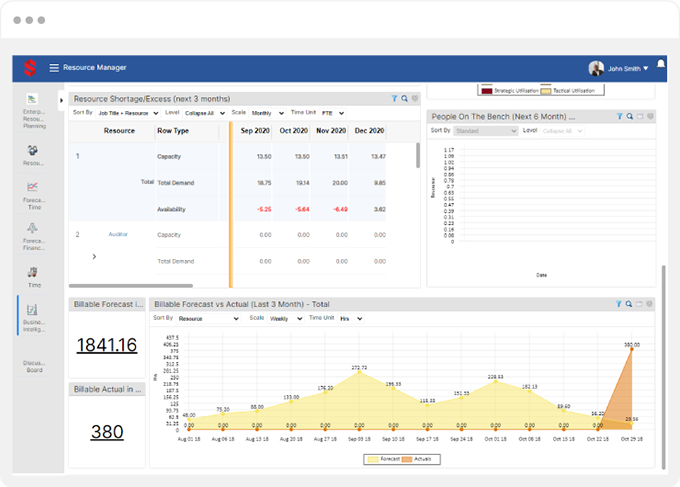This screenshot has height=487, width=680.
Task: Click the Sep 2020 column header
Action: 255,131
